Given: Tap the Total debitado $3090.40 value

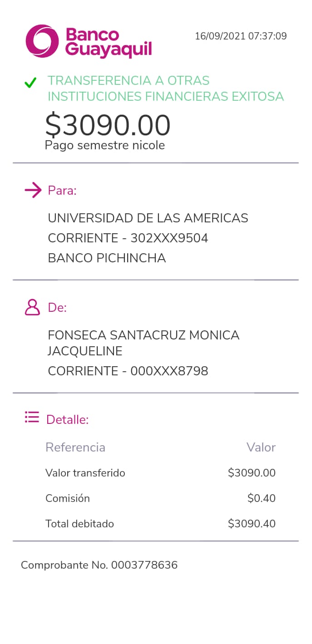Looking at the screenshot, I should click(x=252, y=524).
